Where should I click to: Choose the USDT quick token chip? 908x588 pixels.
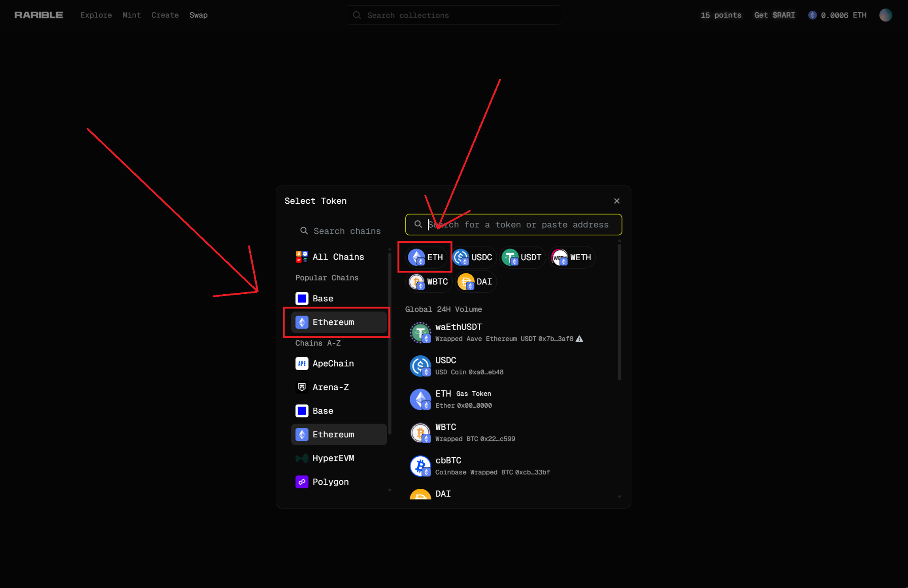[x=522, y=257]
